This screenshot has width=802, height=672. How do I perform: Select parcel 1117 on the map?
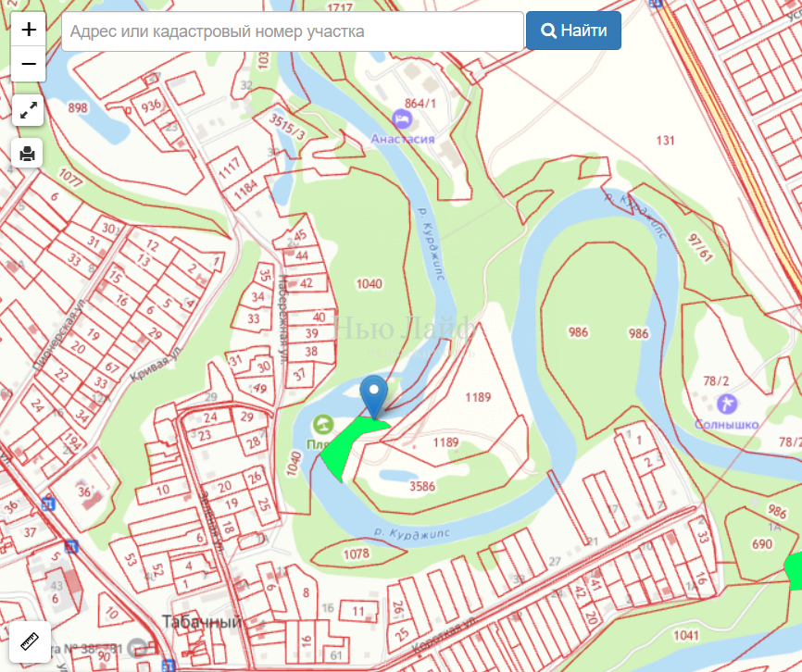229,165
